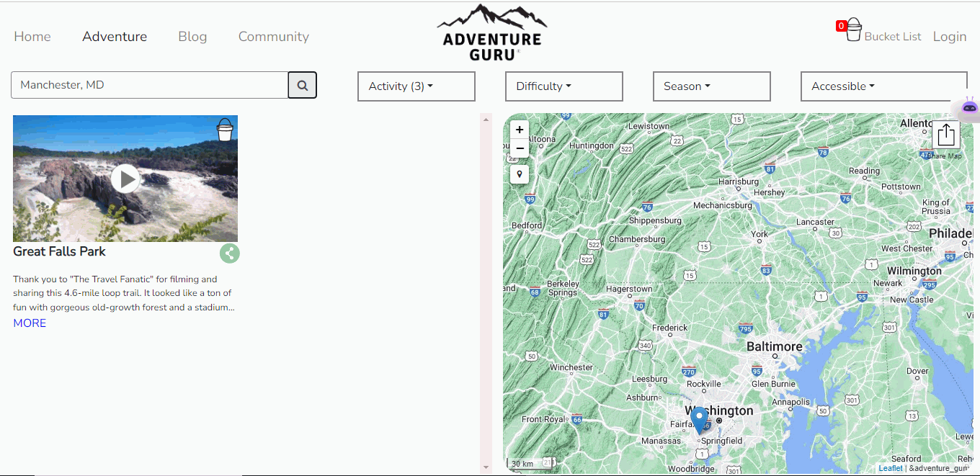The height and width of the screenshot is (476, 980).
Task: Open the chatbot robot assistant icon
Action: point(969,108)
